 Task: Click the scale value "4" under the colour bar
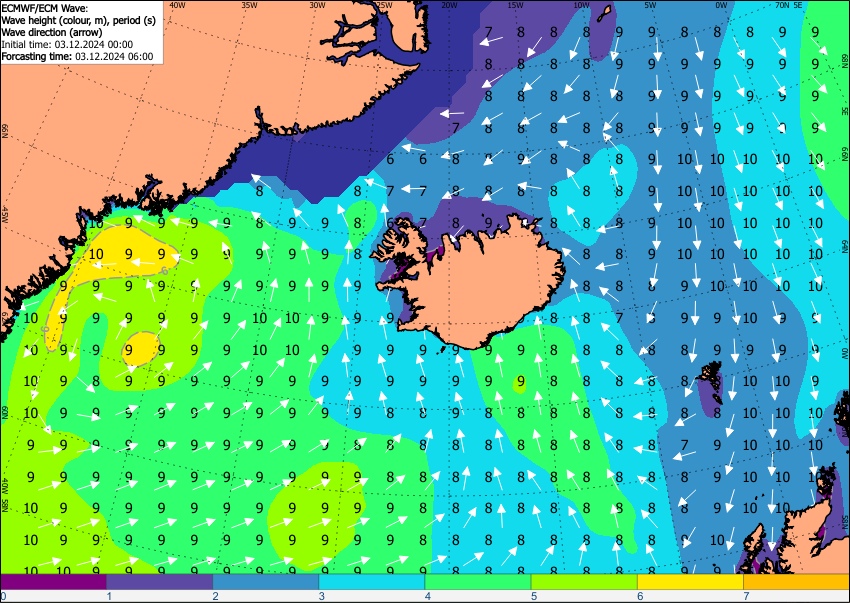[428, 596]
